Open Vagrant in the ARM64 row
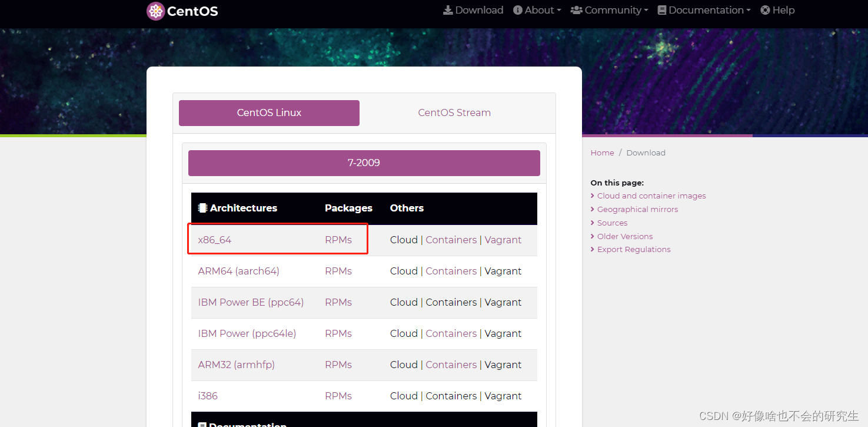The height and width of the screenshot is (427, 868). (x=503, y=271)
